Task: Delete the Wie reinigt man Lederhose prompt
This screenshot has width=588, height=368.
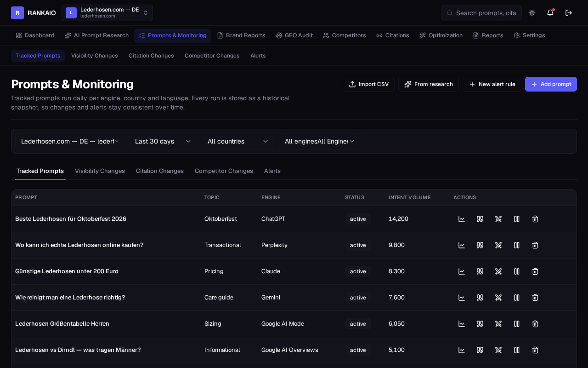Action: click(535, 298)
